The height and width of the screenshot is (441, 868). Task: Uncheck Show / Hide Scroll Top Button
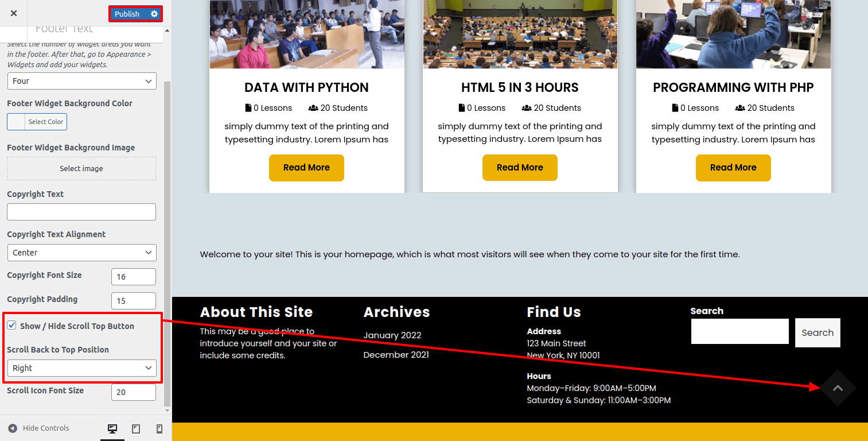coord(11,326)
